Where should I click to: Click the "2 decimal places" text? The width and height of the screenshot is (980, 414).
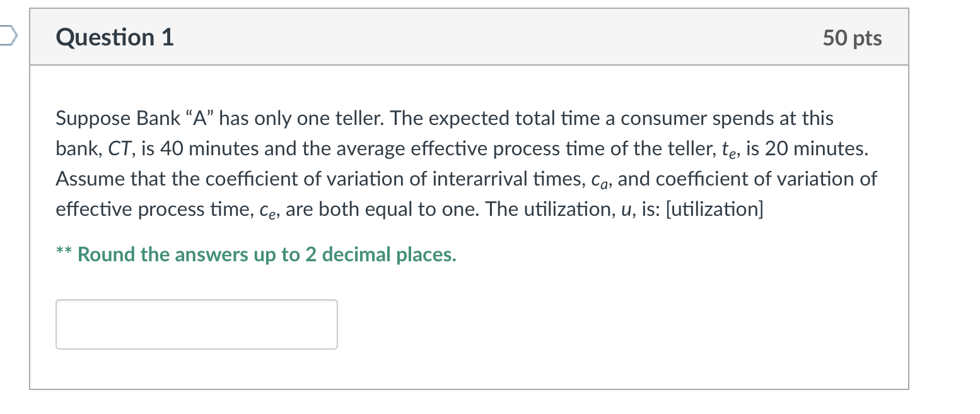tap(381, 255)
